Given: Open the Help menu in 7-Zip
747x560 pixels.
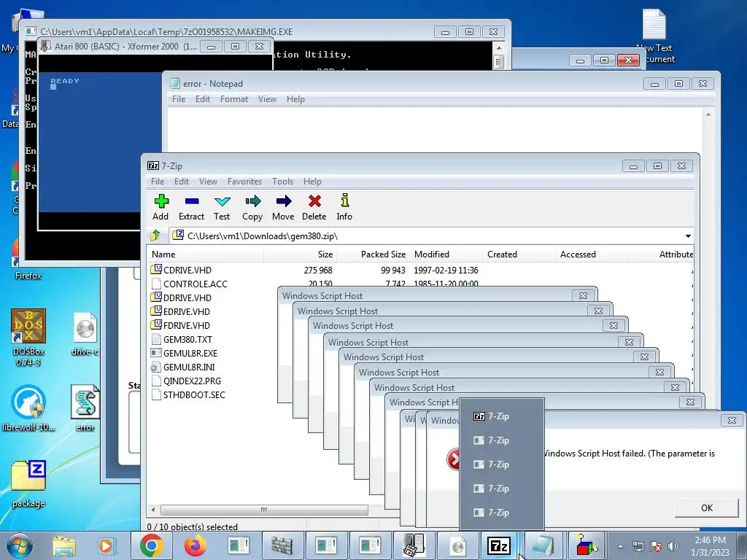Looking at the screenshot, I should [312, 182].
